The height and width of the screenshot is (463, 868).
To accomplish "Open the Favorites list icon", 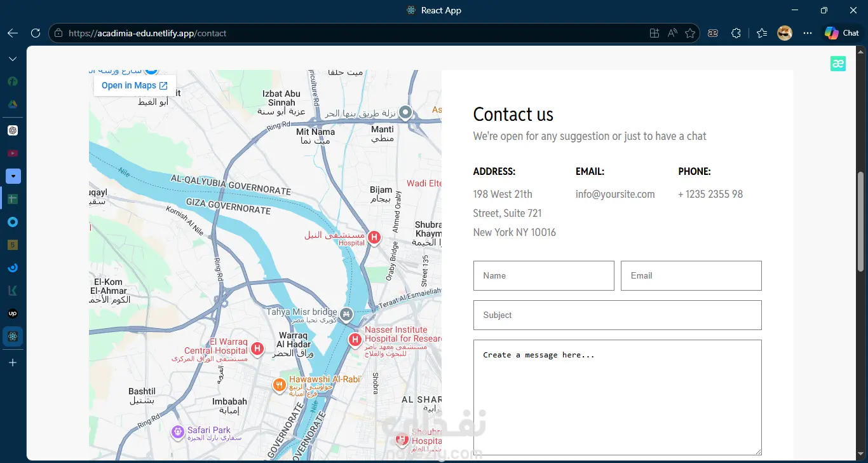I will coord(762,33).
